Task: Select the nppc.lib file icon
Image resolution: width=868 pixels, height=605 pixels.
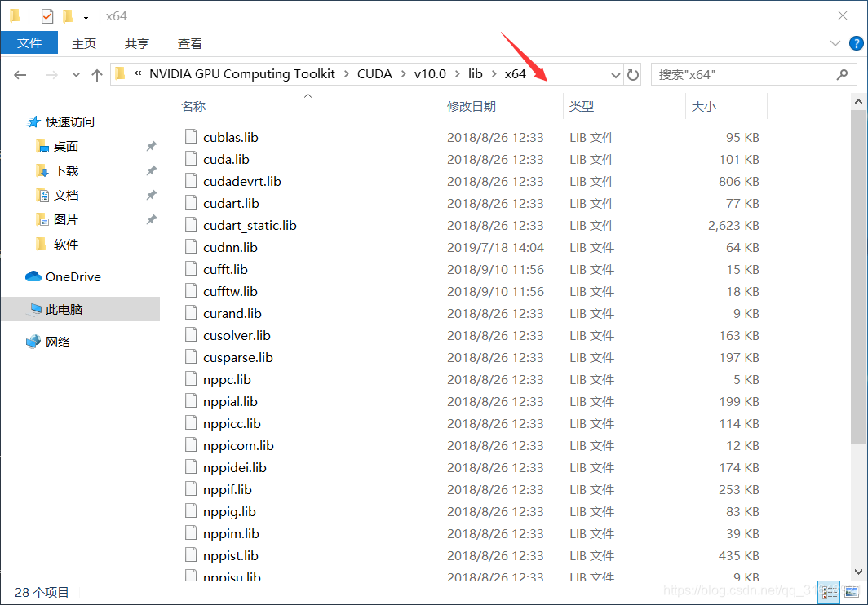Action: tap(191, 378)
